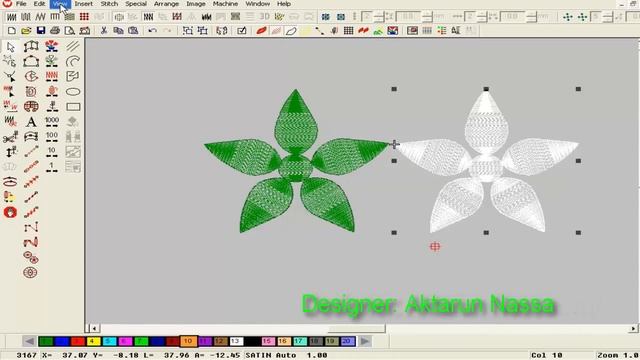Toggle the grid display icon
The height and width of the screenshot is (360, 640).
(x=348, y=31)
